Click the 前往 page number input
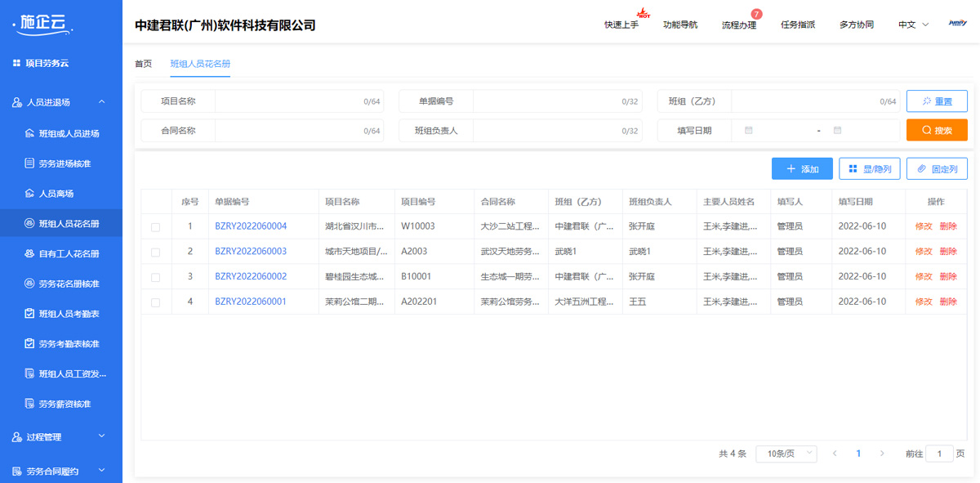This screenshot has height=483, width=980. click(939, 454)
